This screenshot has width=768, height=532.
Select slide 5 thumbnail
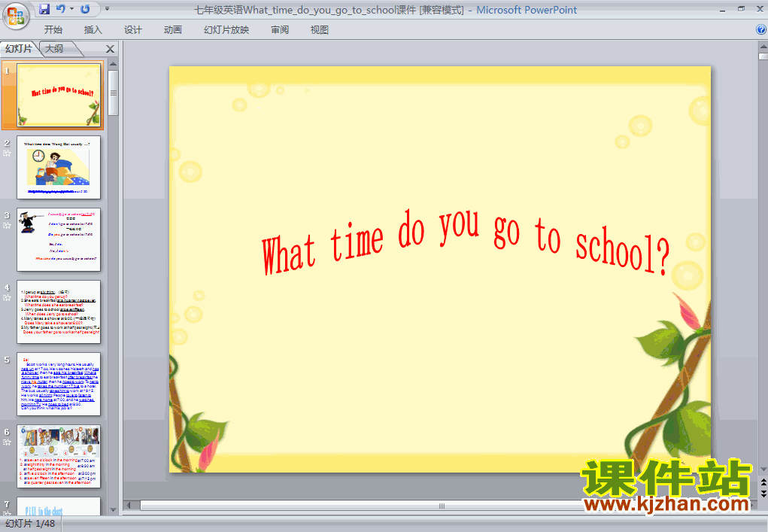[59, 384]
